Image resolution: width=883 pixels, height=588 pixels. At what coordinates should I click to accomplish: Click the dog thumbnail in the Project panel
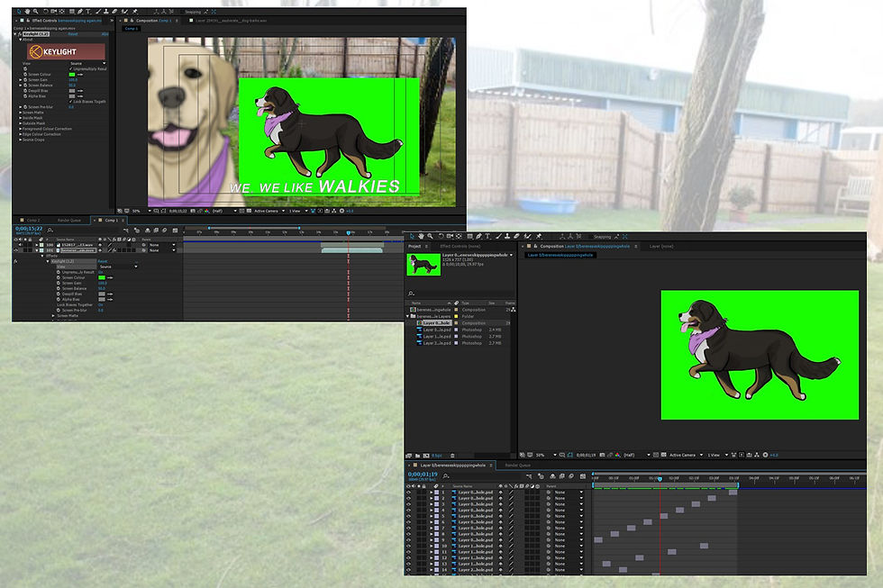(423, 265)
